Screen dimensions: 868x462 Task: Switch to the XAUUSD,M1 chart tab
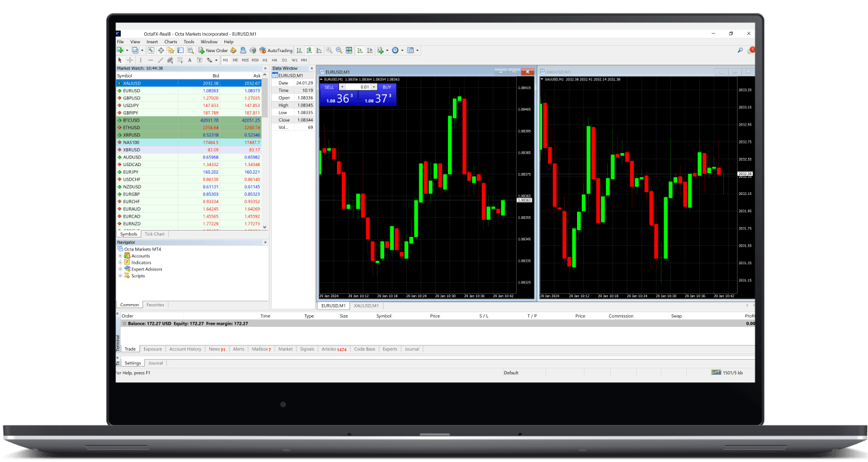pos(366,305)
